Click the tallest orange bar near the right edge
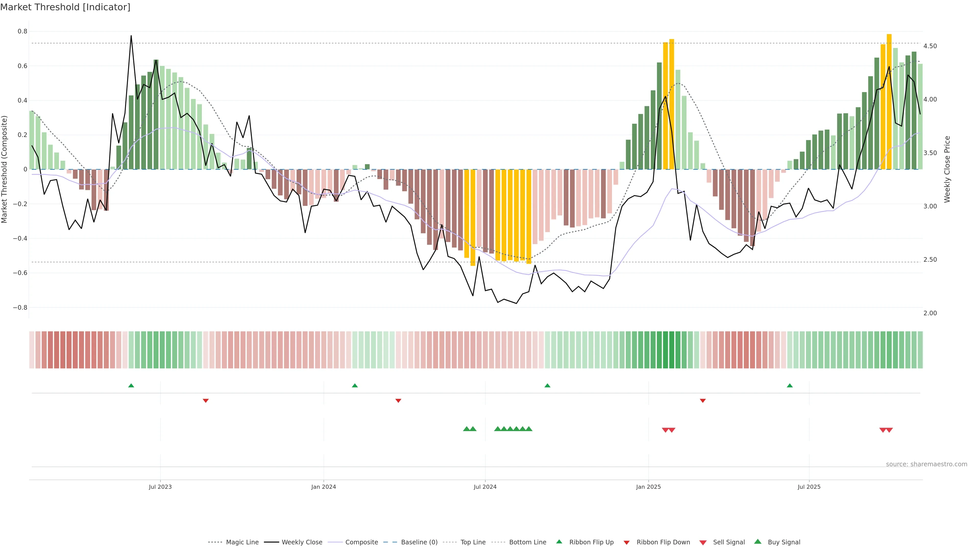 point(889,102)
